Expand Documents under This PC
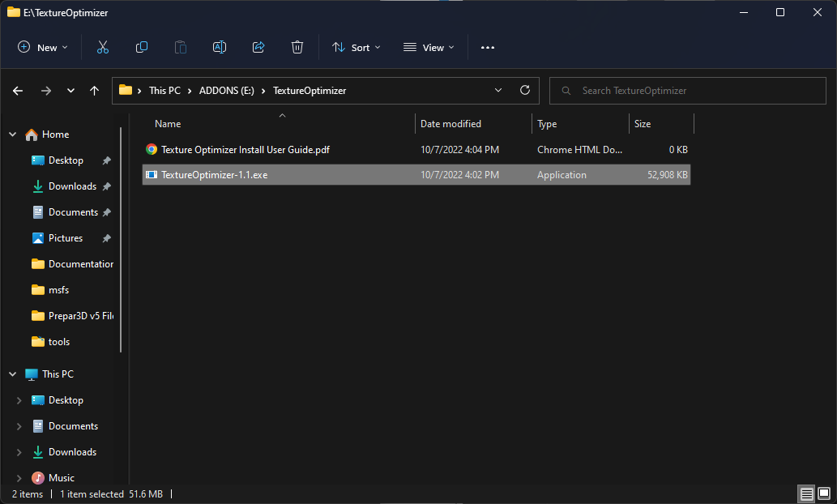The width and height of the screenshot is (837, 504). click(19, 426)
